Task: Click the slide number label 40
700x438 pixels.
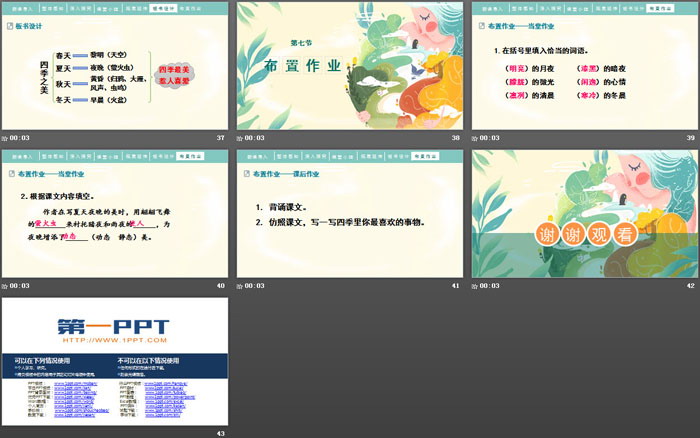Action: click(221, 286)
